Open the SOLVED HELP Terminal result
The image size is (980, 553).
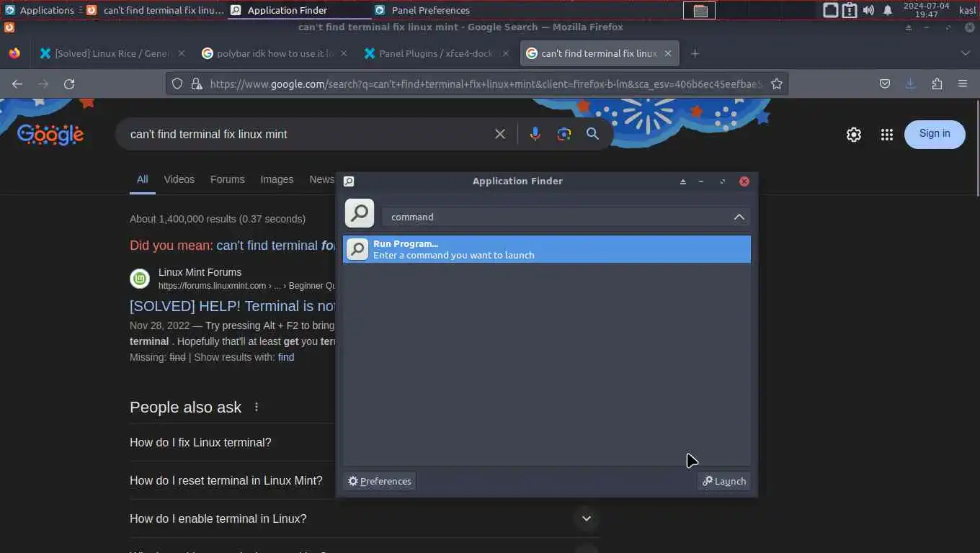pyautogui.click(x=232, y=306)
